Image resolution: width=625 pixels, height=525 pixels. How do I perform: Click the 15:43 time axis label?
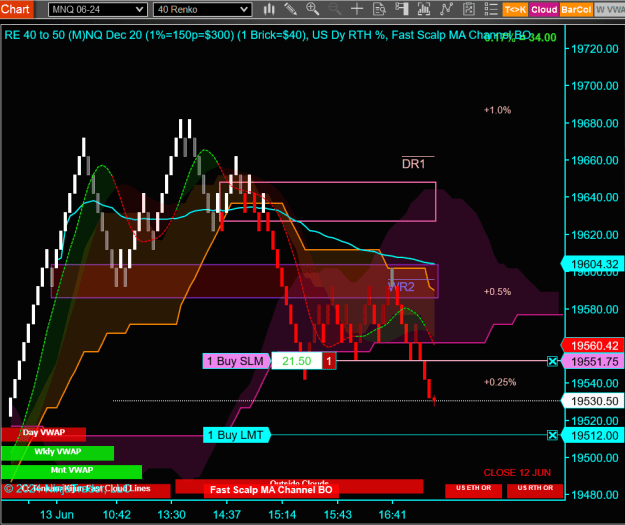click(x=338, y=515)
